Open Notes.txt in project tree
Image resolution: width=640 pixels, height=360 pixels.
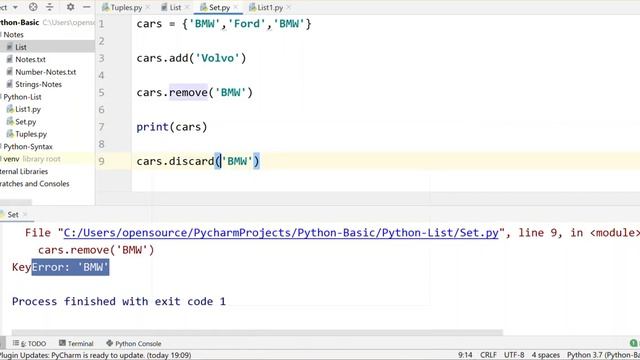[30, 59]
